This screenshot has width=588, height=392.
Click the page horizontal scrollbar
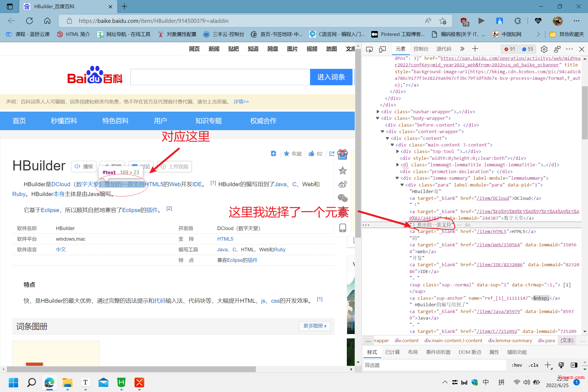click(x=131, y=369)
